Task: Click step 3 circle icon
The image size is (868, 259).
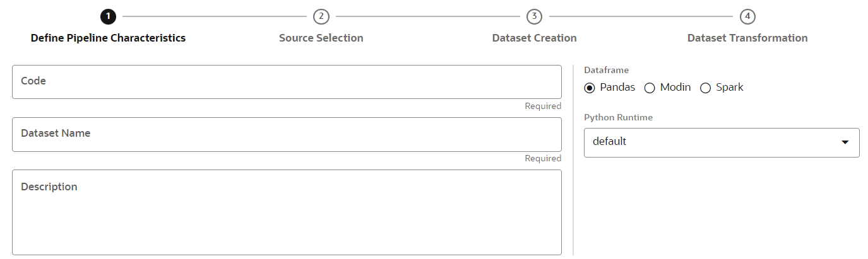Action: click(x=534, y=16)
